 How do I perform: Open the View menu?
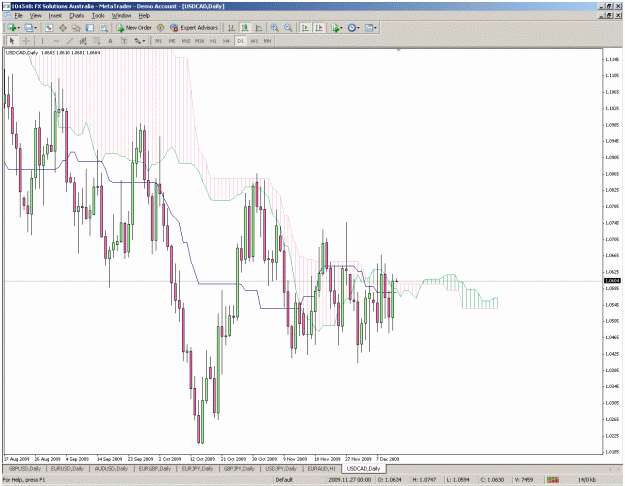click(x=35, y=16)
